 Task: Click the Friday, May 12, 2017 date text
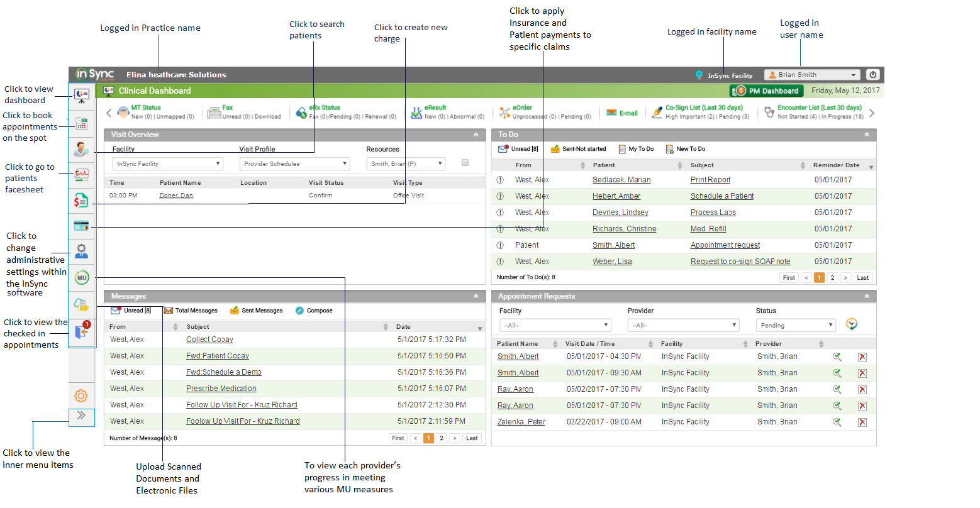tap(845, 91)
